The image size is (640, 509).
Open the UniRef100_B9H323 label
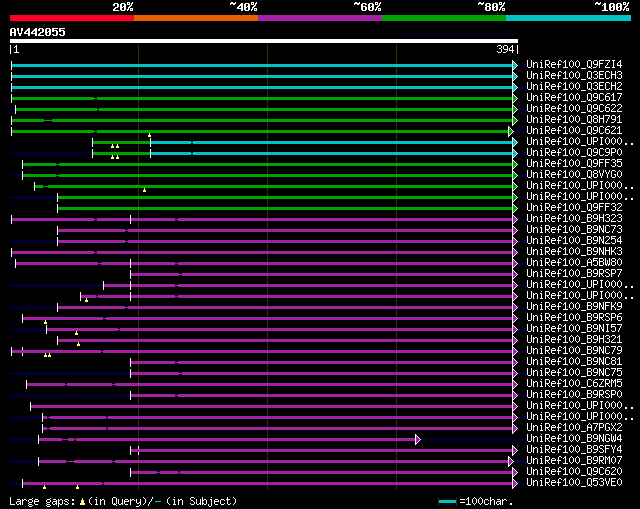pos(574,218)
